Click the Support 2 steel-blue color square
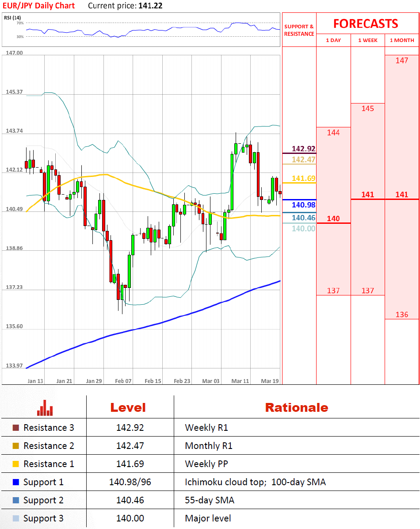Viewport: 420px width, 529px height. point(16,500)
